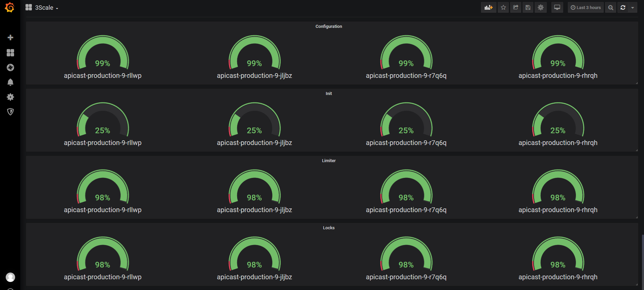Open the Alerting bell icon
644x290 pixels.
pos(10,82)
